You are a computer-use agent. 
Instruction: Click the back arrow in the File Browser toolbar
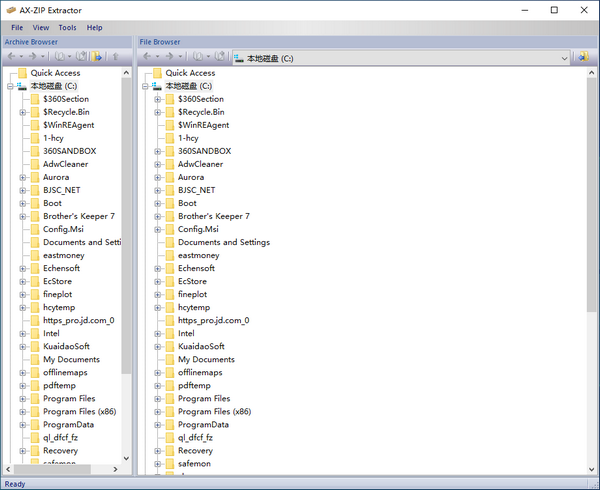[146, 58]
